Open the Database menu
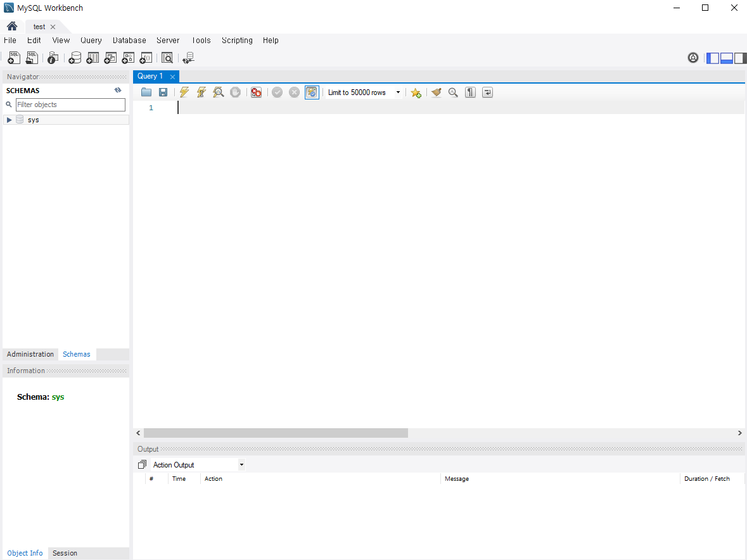The image size is (747, 560). 129,41
